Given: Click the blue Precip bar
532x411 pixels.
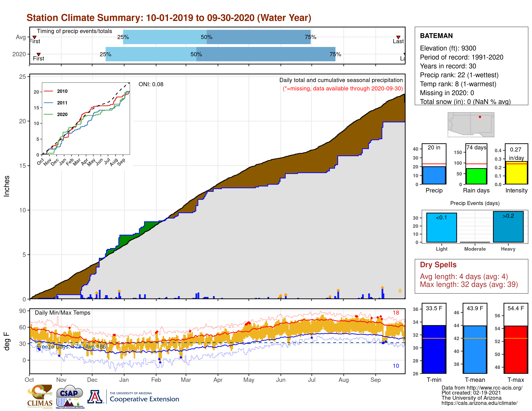Looking at the screenshot, I should pyautogui.click(x=434, y=175).
